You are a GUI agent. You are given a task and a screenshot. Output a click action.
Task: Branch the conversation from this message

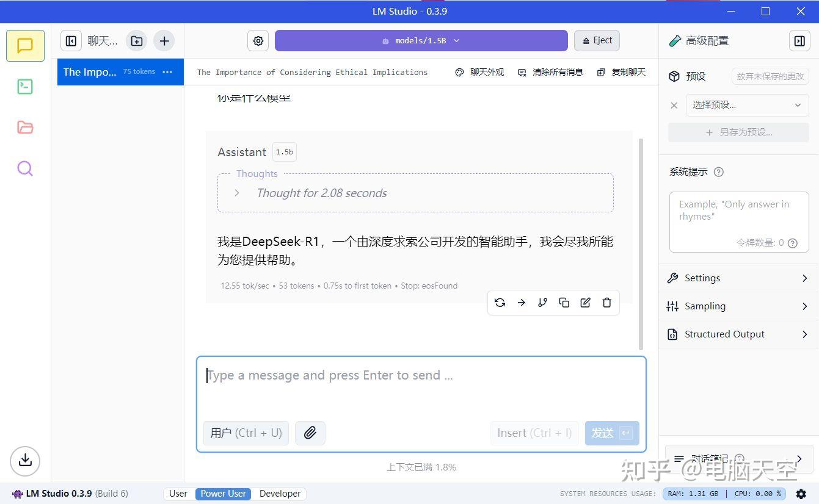coord(543,303)
